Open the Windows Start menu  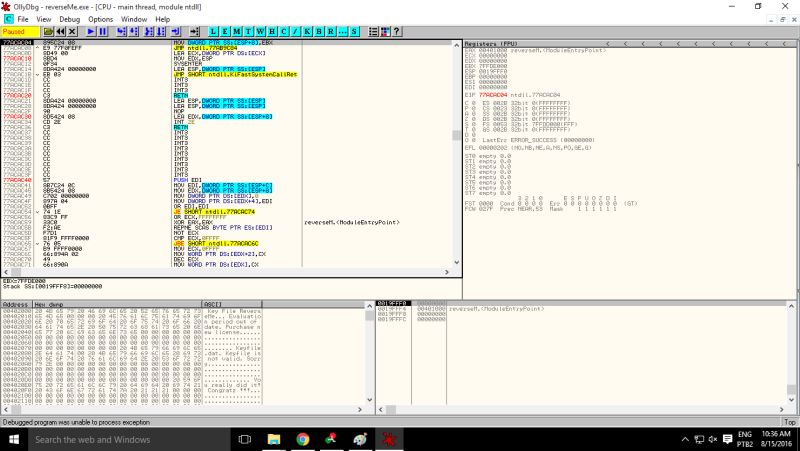pos(14,439)
